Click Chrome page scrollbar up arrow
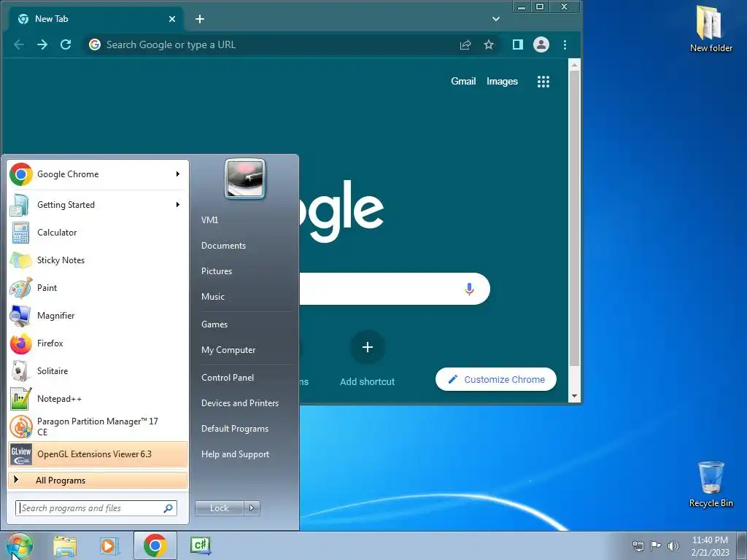The image size is (747, 560). (575, 65)
